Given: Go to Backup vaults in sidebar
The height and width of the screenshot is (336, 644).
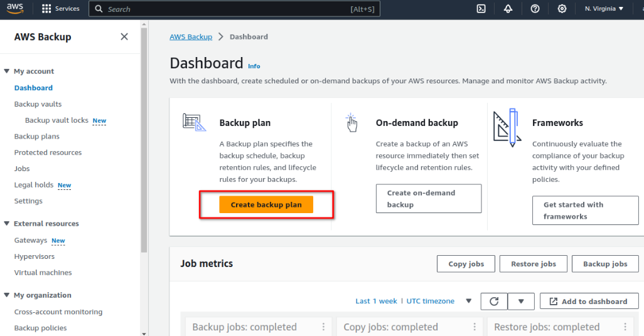Looking at the screenshot, I should tap(38, 104).
